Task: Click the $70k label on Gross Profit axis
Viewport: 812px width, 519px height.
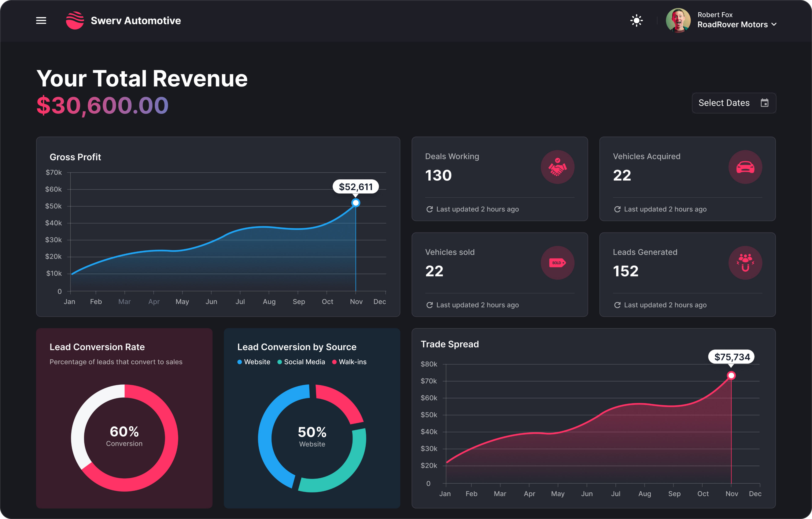Action: [54, 173]
